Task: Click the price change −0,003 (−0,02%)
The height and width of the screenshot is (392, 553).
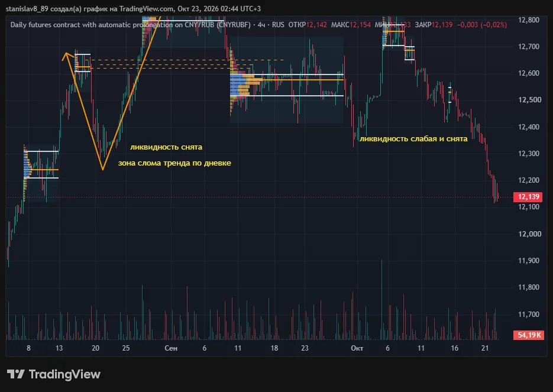Action: click(x=482, y=25)
